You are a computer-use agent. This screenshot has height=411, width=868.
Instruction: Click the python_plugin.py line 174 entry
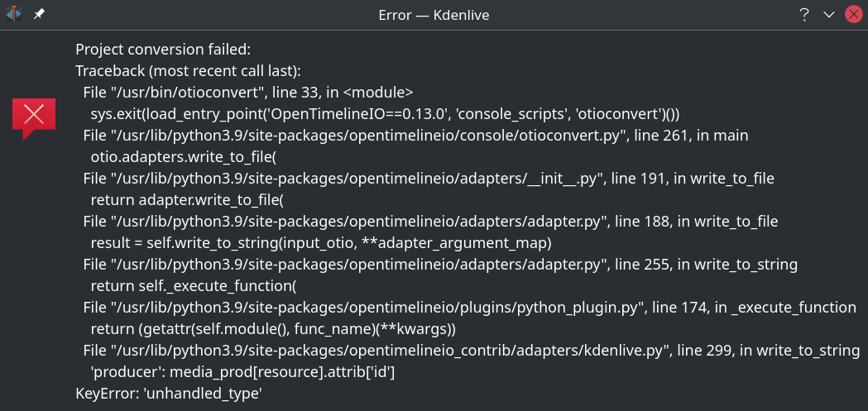[x=469, y=308]
